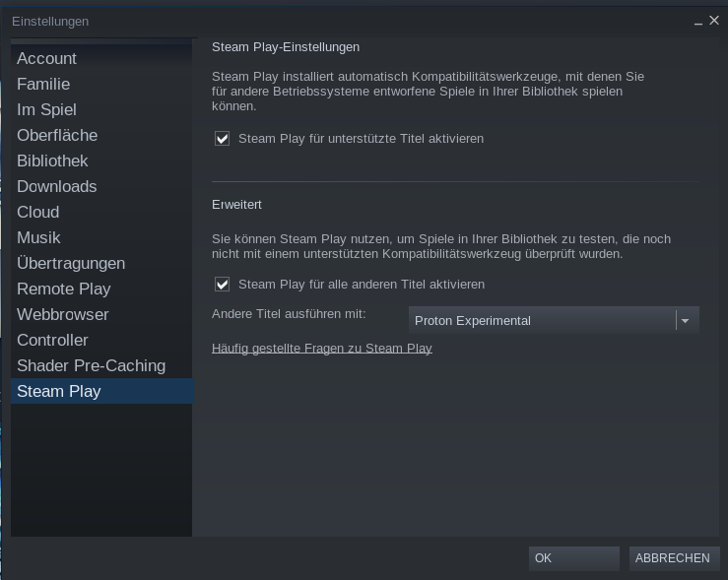Switch to Shader Pre-Caching page
The width and height of the screenshot is (728, 580).
point(101,365)
